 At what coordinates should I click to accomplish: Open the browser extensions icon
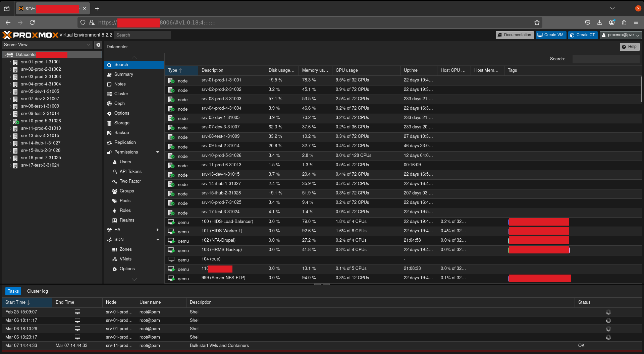(624, 22)
